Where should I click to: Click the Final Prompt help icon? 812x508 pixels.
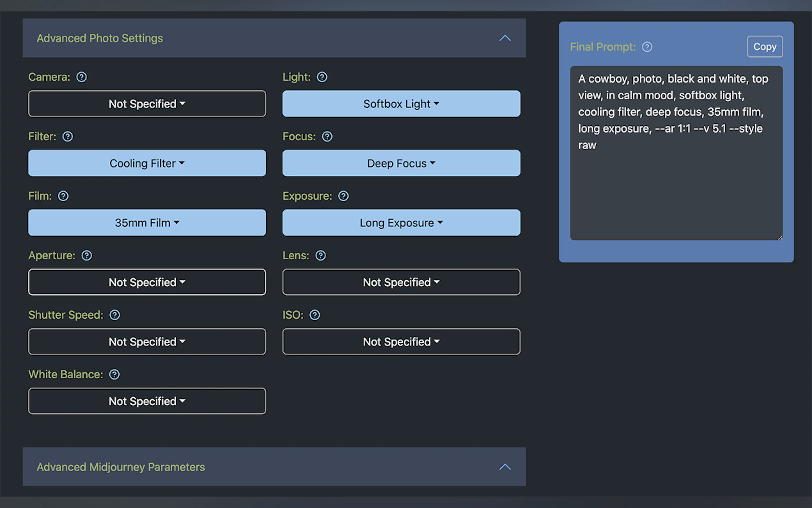[x=647, y=47]
